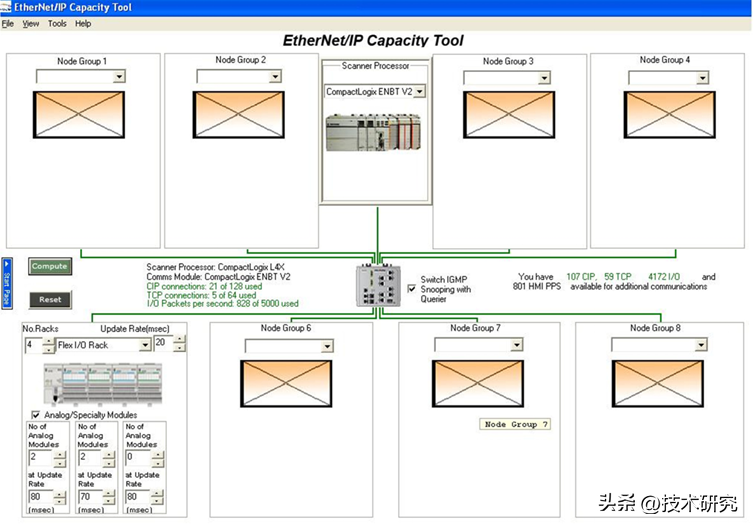Click Node Group 4 placeholder image
This screenshot has width=753, height=528.
click(669, 114)
